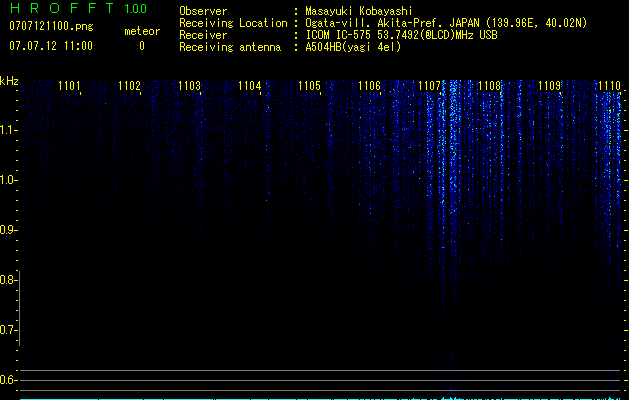Viewport: 629px width, 400px height.
Task: Click the 1.0 kHz axis label
Action: (x=7, y=180)
